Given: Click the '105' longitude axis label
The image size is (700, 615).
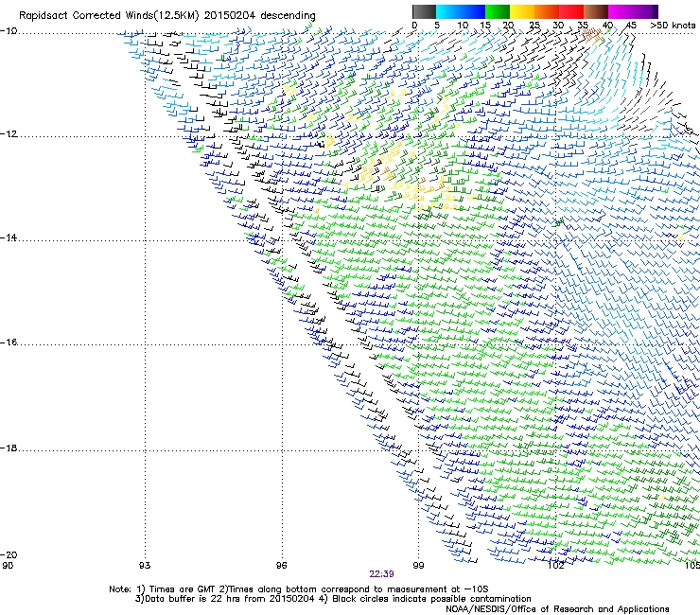Looking at the screenshot, I should 692,566.
